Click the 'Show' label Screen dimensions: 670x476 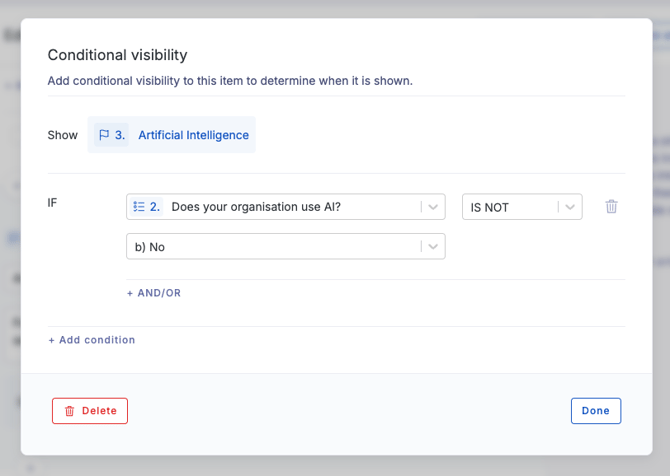click(62, 135)
